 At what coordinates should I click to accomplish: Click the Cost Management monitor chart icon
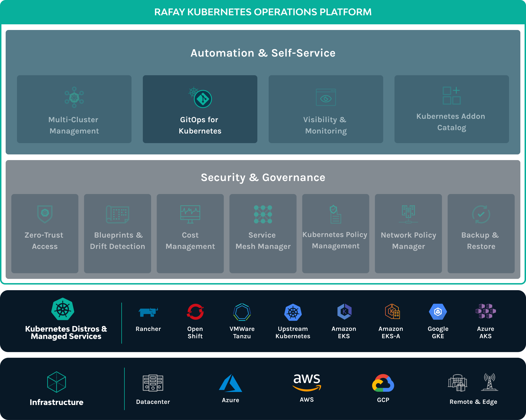(x=190, y=214)
